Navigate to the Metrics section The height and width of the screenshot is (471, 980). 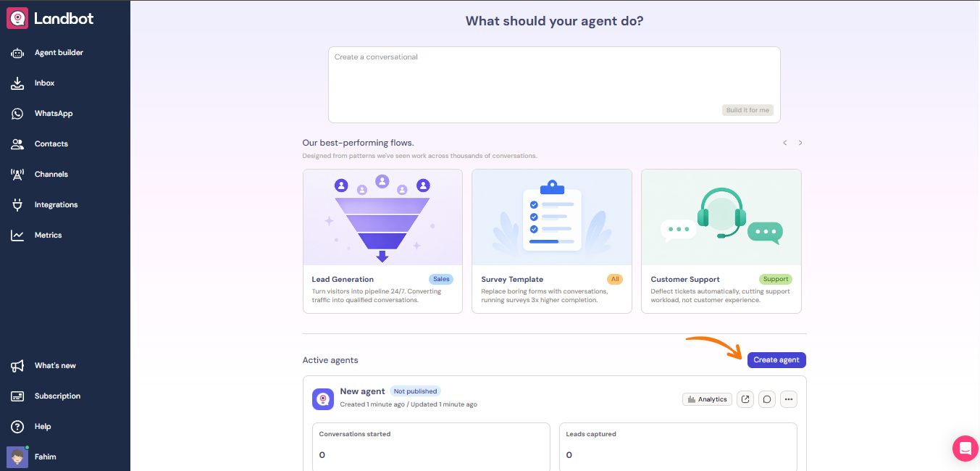pyautogui.click(x=48, y=236)
